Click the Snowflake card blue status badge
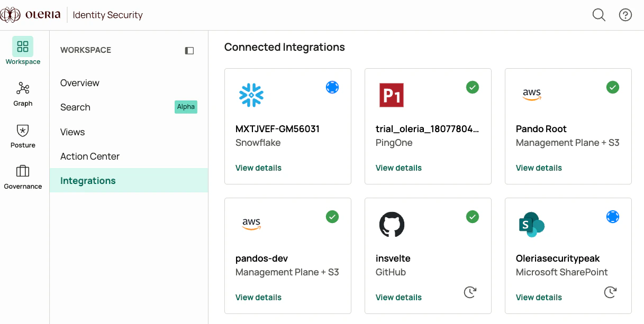 click(332, 87)
